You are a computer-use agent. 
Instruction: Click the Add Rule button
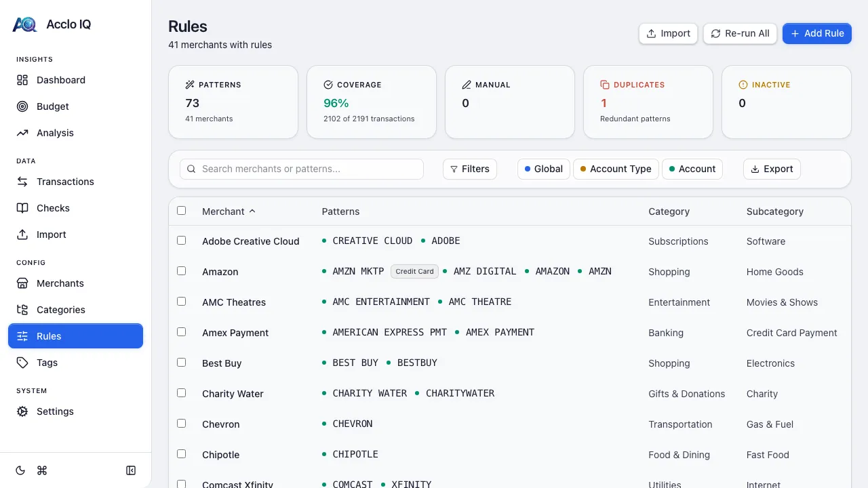click(x=817, y=33)
